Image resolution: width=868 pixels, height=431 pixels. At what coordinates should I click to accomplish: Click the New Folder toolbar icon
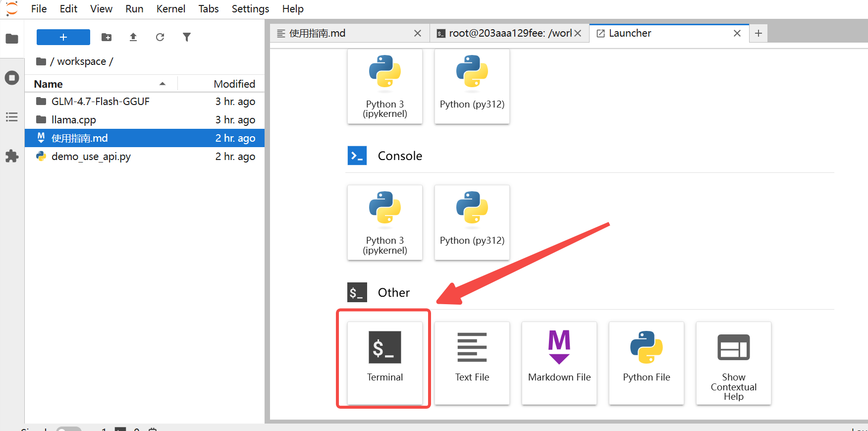click(x=107, y=37)
